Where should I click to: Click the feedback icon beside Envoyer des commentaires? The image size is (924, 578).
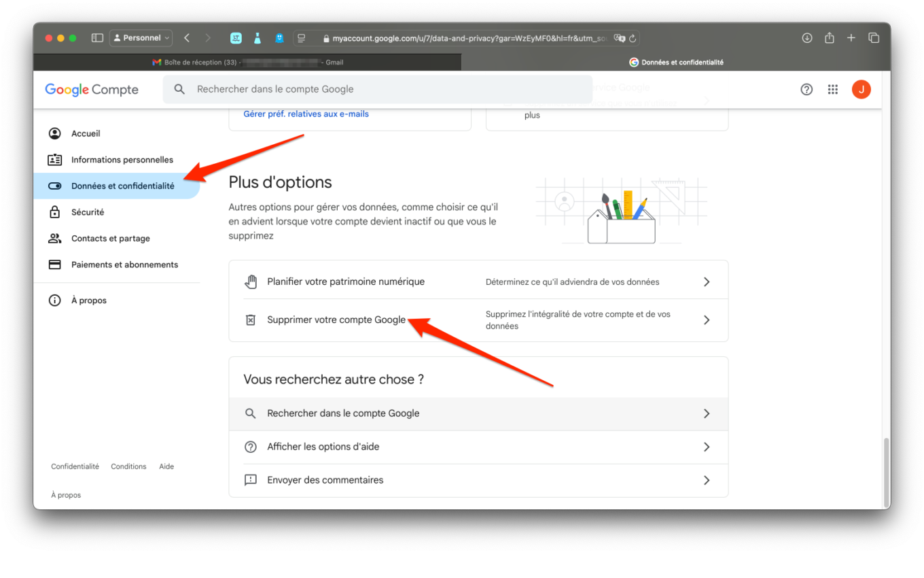point(251,480)
